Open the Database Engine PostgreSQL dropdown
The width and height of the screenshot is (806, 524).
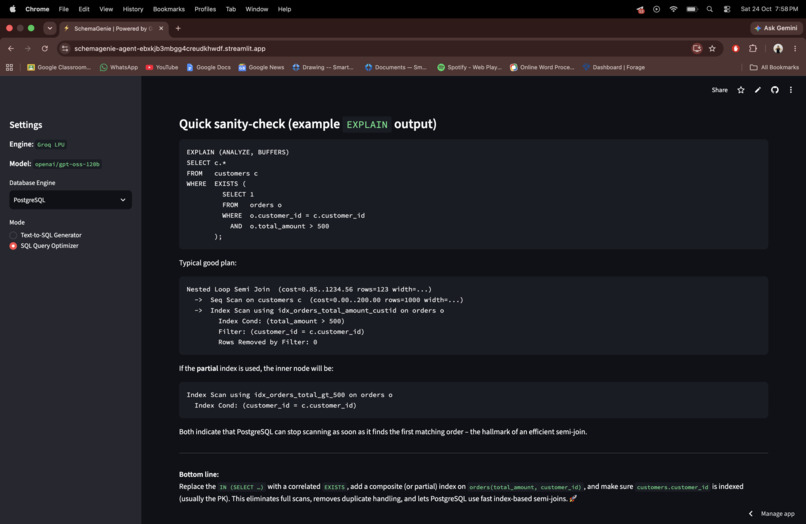(70, 200)
